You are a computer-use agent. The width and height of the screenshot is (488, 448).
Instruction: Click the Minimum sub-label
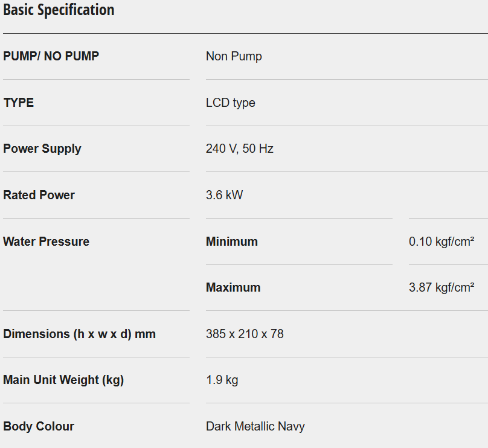232,242
